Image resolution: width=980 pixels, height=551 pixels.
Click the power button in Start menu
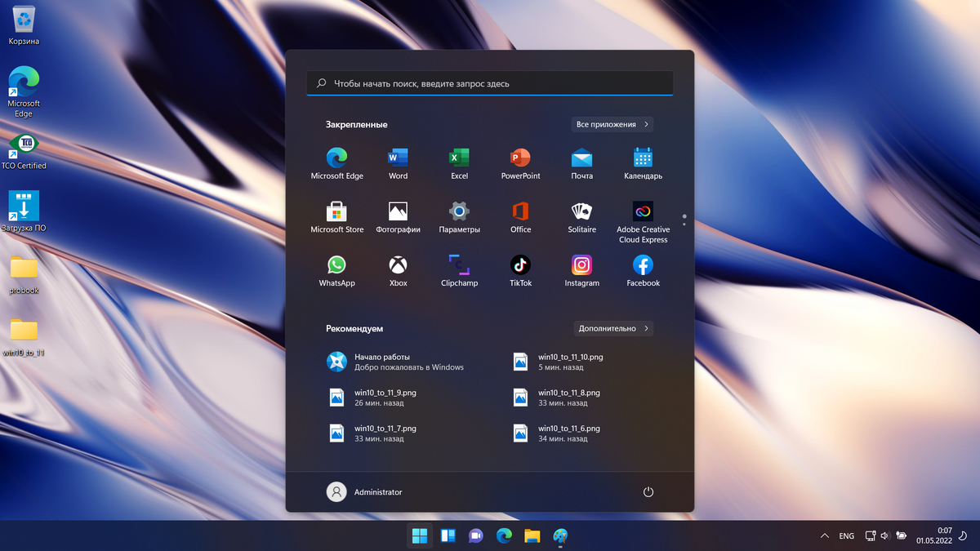point(648,492)
